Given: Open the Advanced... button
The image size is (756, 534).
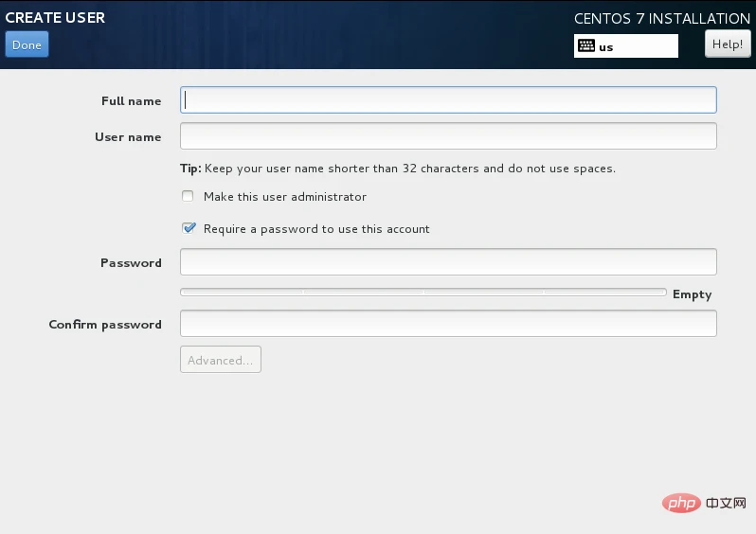Looking at the screenshot, I should (221, 360).
